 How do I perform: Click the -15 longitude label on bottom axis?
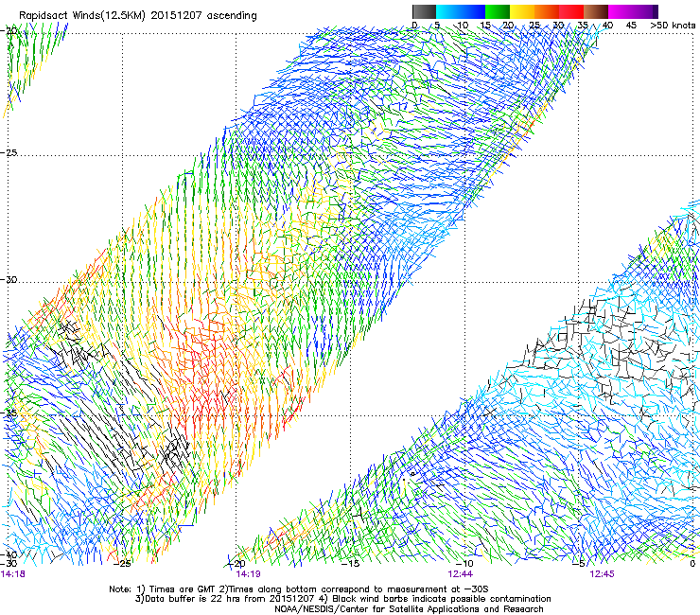[x=350, y=564]
